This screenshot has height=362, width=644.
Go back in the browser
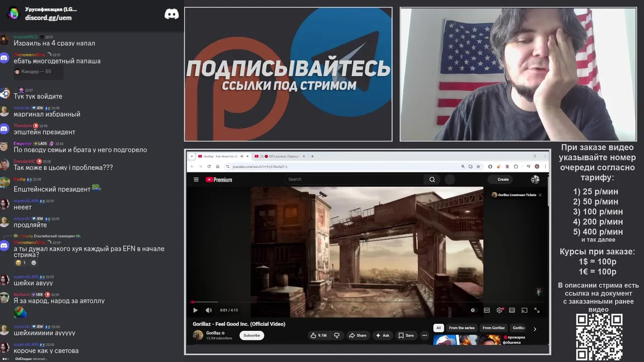[193, 166]
